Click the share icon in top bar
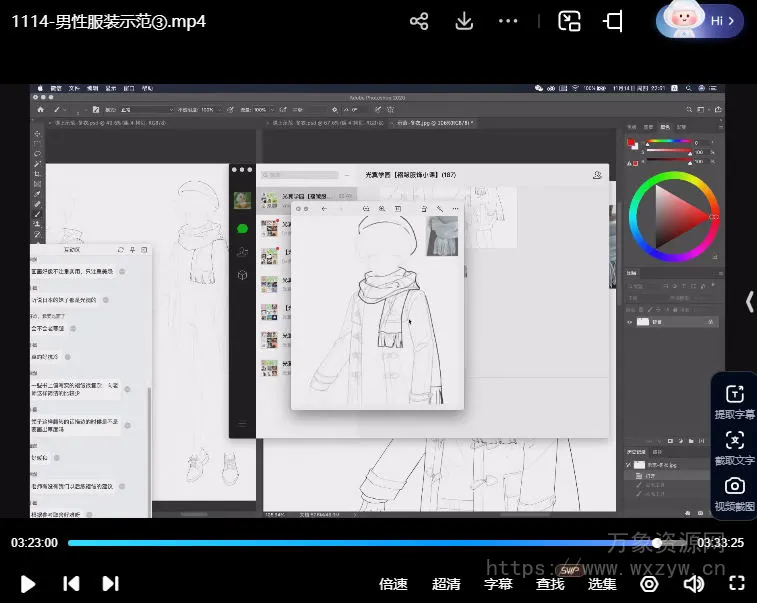The height and width of the screenshot is (603, 757). coord(419,21)
